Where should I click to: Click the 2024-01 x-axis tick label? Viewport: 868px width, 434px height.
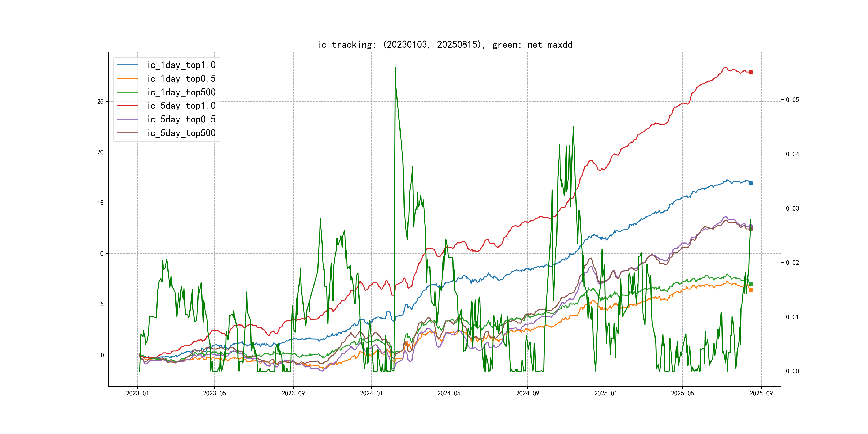pyautogui.click(x=371, y=393)
